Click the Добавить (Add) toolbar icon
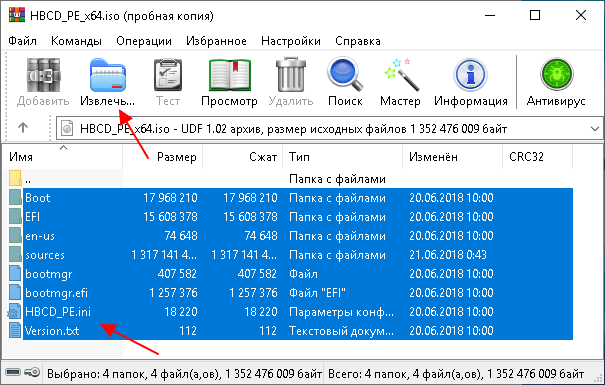Viewport: 605px width, 385px height. point(43,75)
